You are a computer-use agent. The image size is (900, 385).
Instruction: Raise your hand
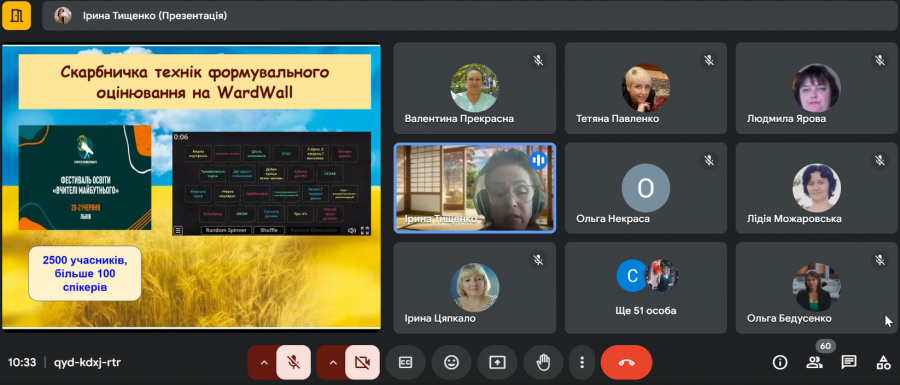pos(542,362)
